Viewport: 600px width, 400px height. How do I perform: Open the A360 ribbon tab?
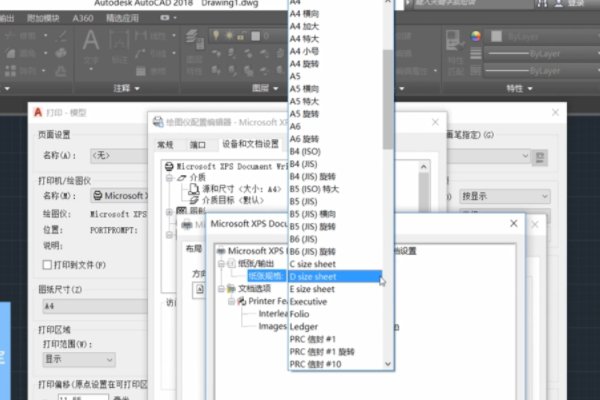[83, 18]
